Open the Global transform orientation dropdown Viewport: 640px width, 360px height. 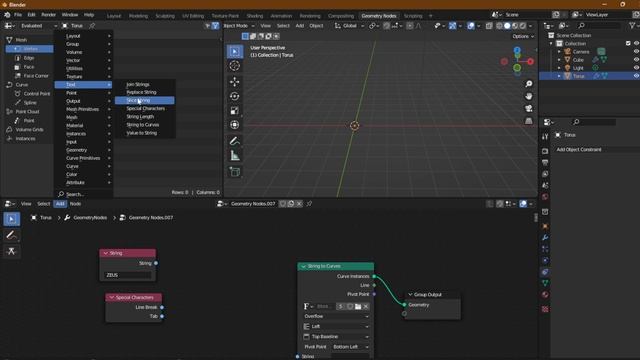pyautogui.click(x=349, y=26)
